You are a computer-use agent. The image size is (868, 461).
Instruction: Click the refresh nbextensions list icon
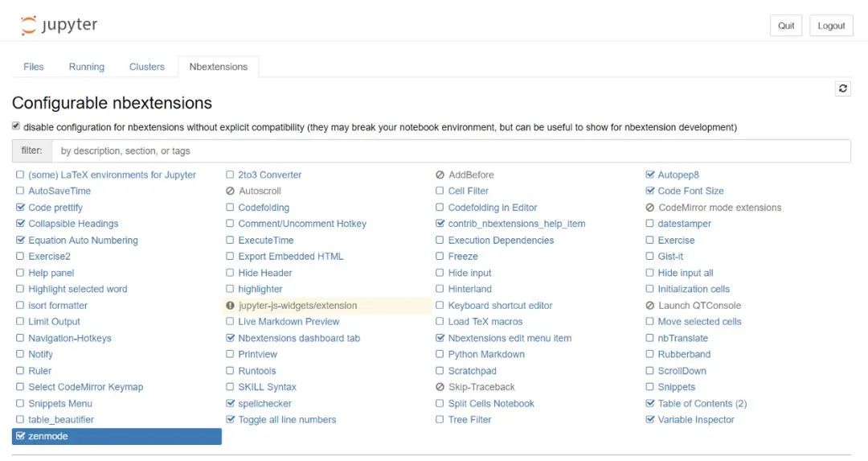coord(842,88)
